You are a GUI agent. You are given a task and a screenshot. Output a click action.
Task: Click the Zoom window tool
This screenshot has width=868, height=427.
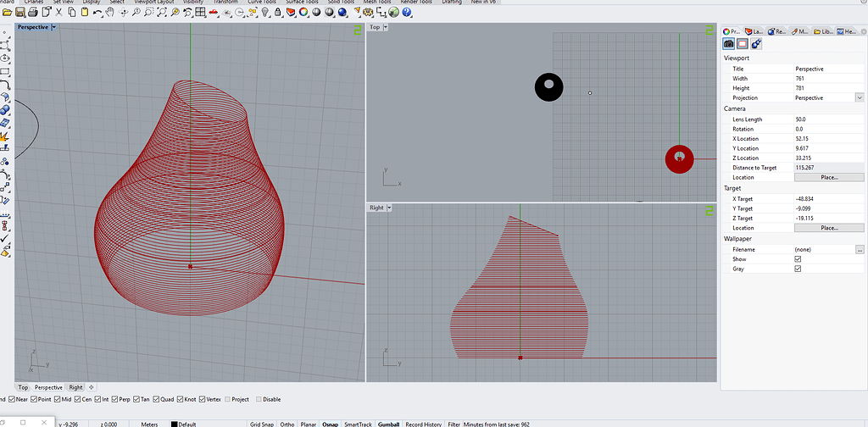(x=148, y=12)
